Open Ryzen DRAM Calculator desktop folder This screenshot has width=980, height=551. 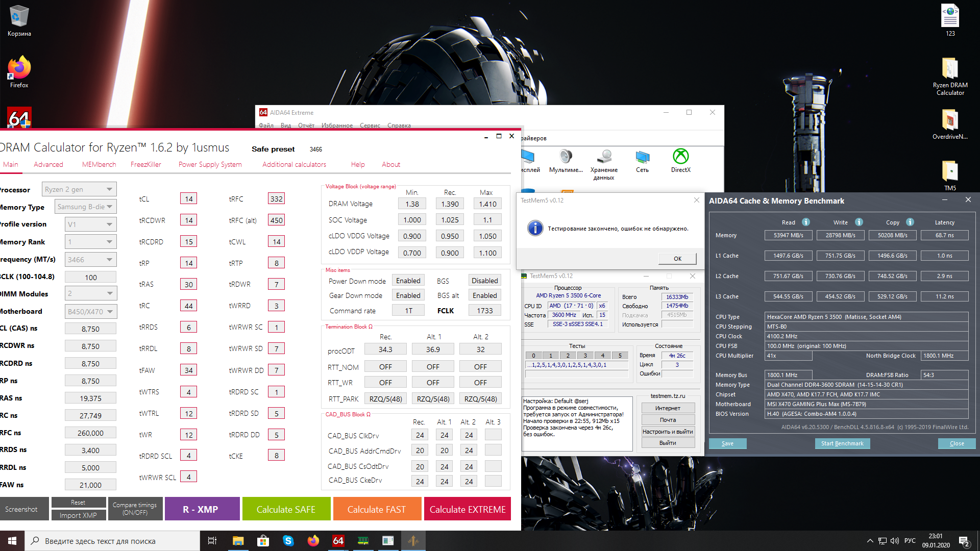[950, 69]
